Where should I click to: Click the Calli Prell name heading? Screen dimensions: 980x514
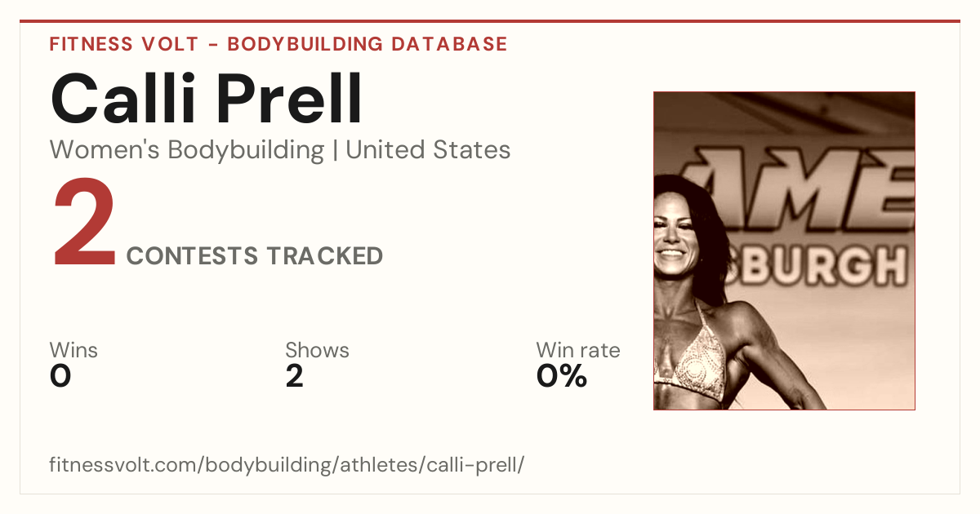pyautogui.click(x=207, y=100)
